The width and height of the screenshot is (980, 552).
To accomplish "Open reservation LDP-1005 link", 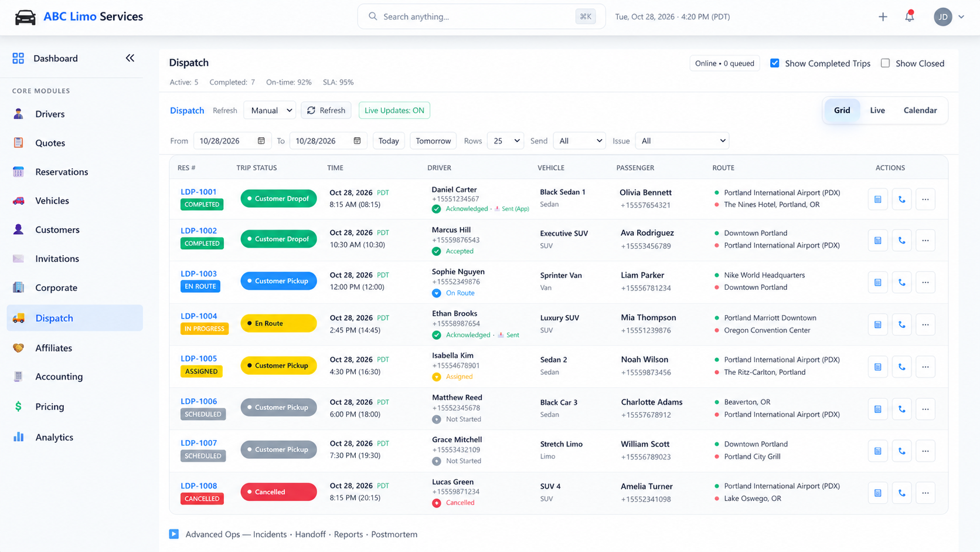I will [199, 358].
